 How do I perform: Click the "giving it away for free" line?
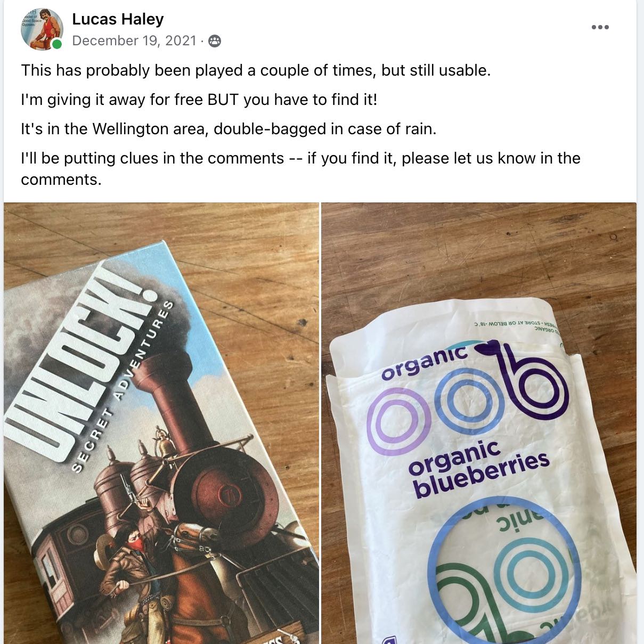[199, 100]
